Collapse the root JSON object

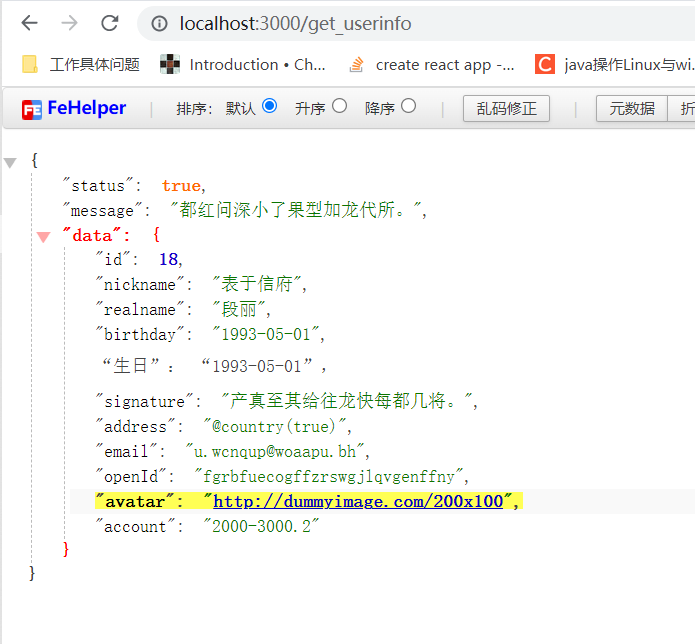coord(11,162)
